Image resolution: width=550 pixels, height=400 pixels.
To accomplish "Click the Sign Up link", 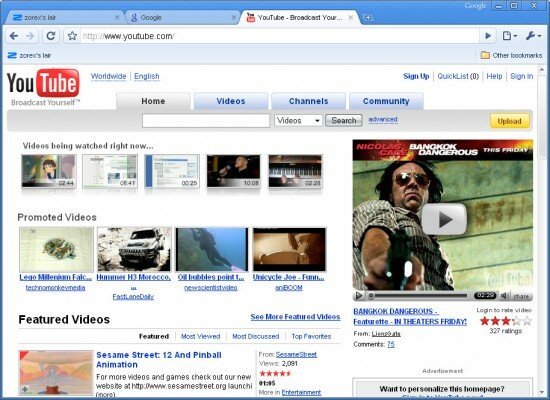I will tap(416, 76).
